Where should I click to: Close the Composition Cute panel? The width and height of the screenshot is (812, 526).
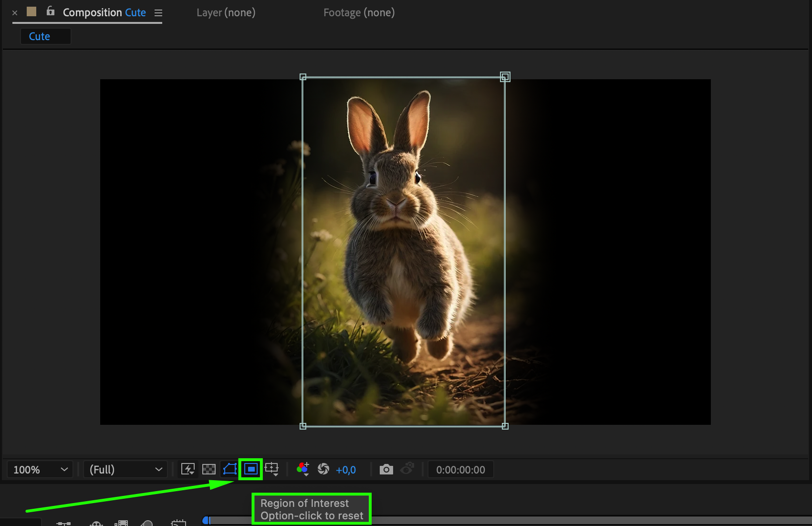[x=15, y=13]
